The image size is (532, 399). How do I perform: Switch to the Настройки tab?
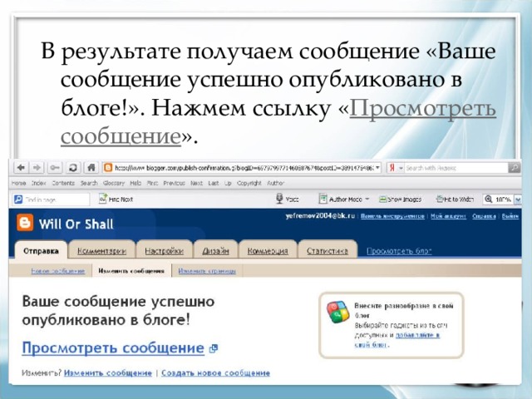click(164, 251)
